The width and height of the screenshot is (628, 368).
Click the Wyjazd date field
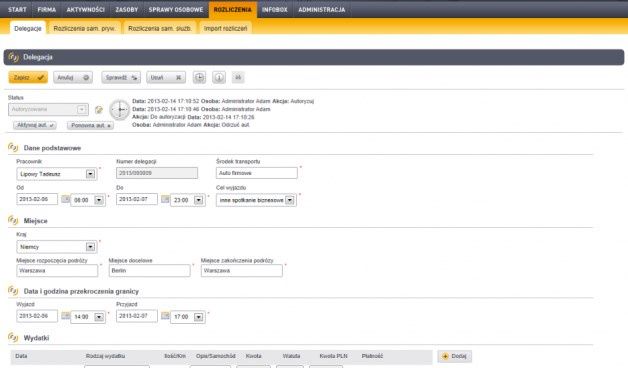tap(37, 316)
